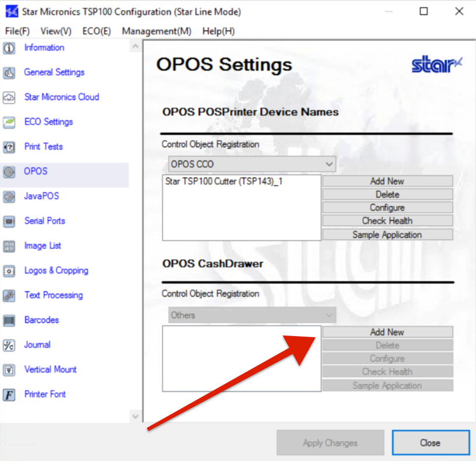
Task: Expand the CashDrawer Others dropdown
Action: (x=252, y=315)
